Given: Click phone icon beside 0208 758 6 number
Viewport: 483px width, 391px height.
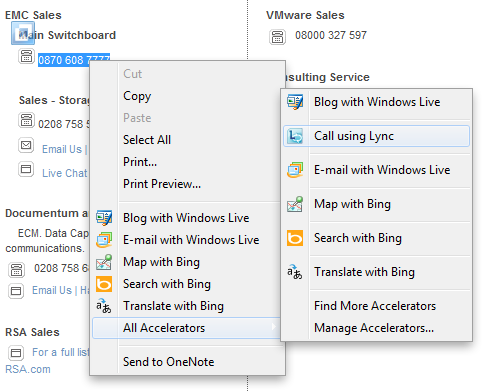Looking at the screenshot, I should pos(16,270).
